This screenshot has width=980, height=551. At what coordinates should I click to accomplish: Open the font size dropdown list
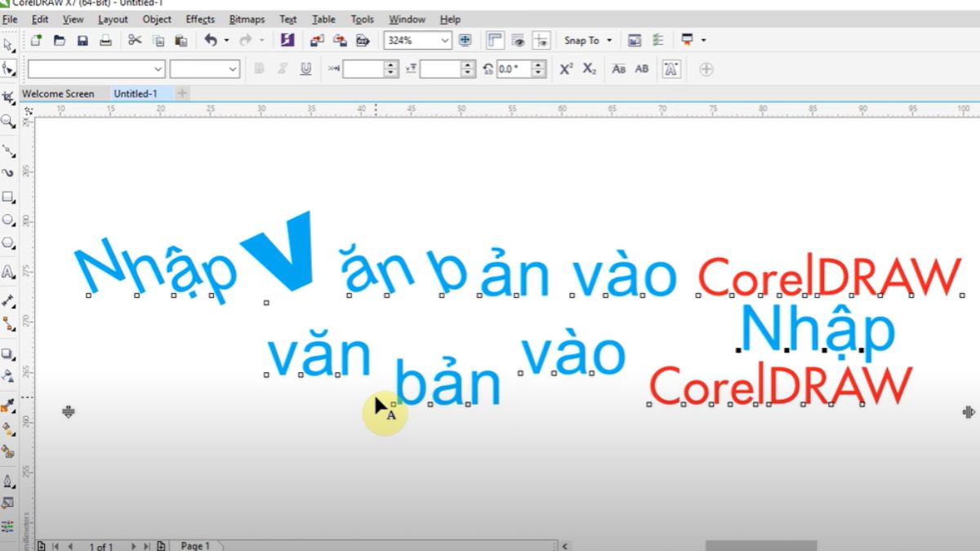233,69
